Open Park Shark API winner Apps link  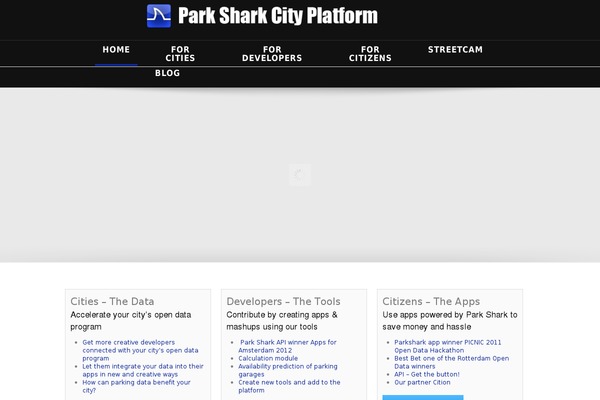click(287, 346)
